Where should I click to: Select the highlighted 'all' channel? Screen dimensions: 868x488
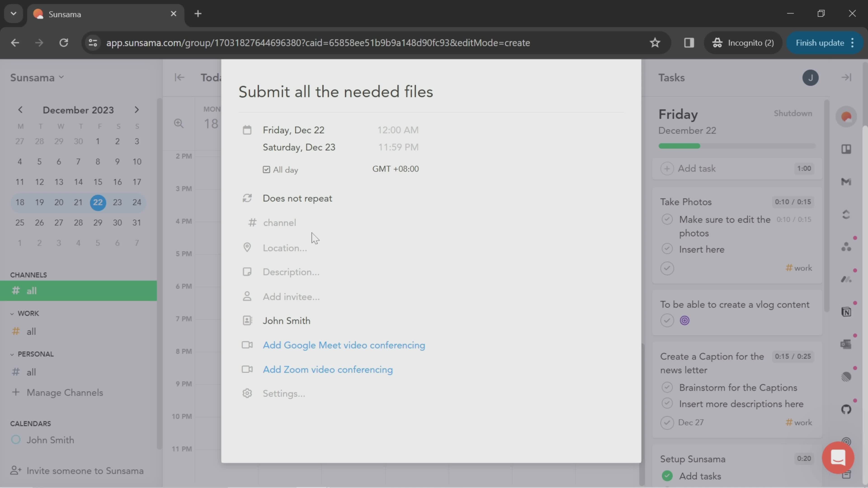point(78,291)
